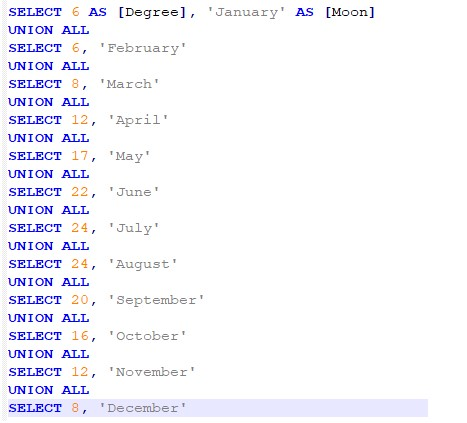467x423 pixels.
Task: Click the 'September' string literal
Action: click(x=156, y=300)
